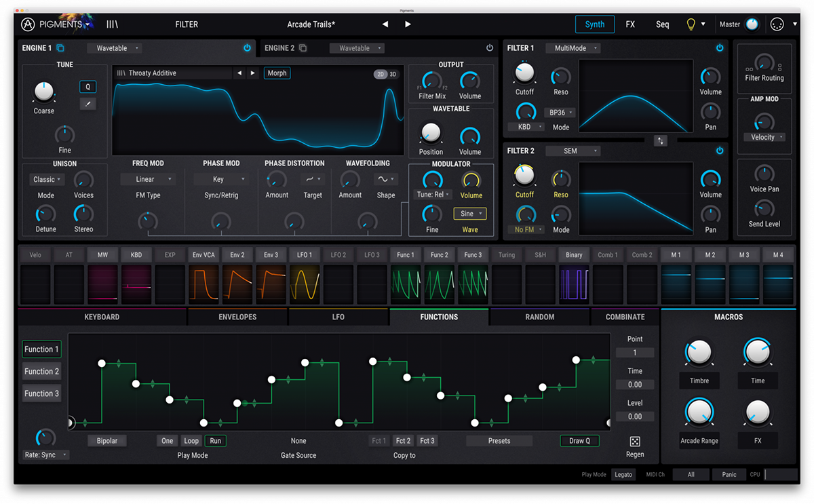Click the function Level value field
814x504 pixels.
(635, 416)
